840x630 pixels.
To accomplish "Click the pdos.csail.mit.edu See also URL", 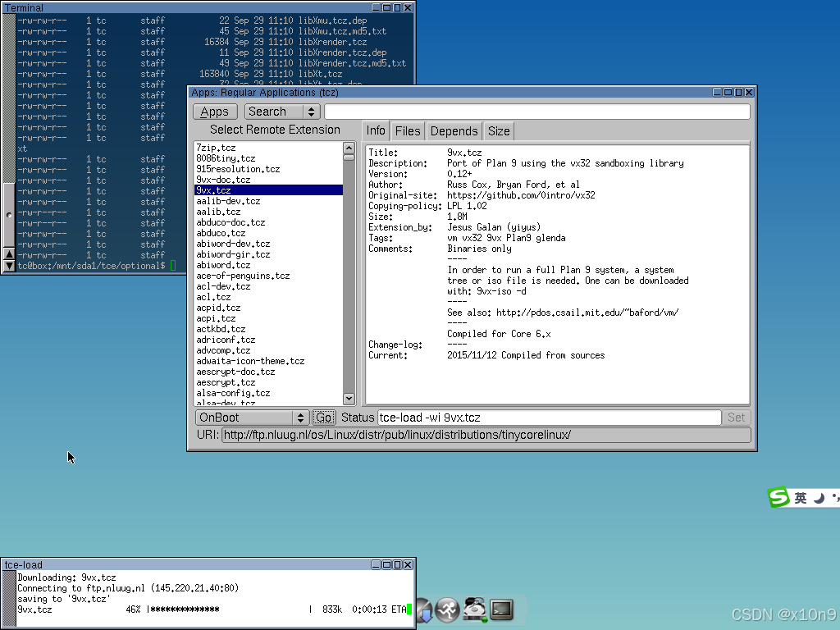I will pos(587,313).
